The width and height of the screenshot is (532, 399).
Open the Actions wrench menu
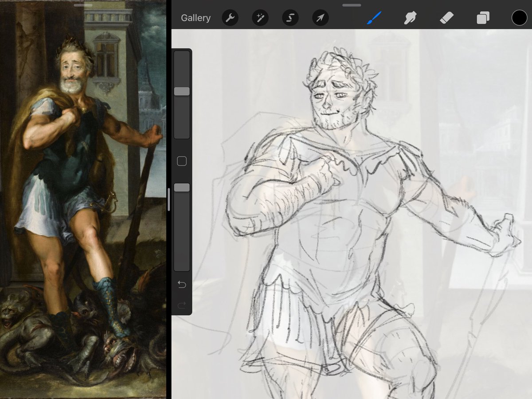pos(230,18)
